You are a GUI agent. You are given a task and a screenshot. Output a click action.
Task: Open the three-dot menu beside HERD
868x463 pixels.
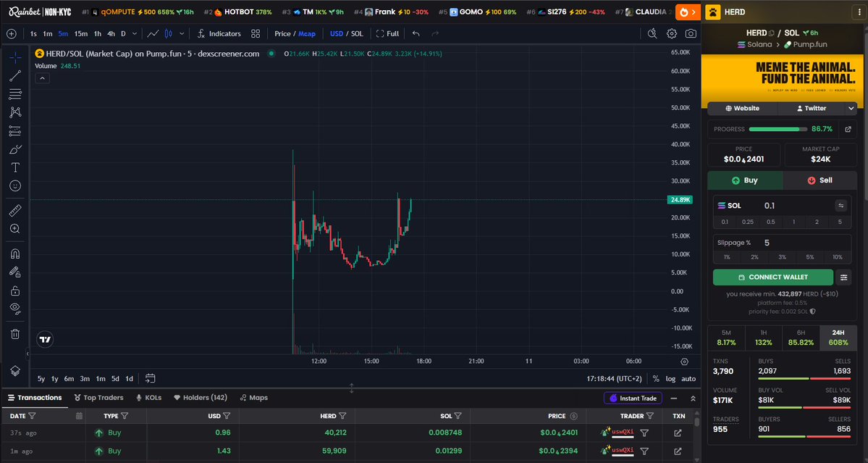859,12
